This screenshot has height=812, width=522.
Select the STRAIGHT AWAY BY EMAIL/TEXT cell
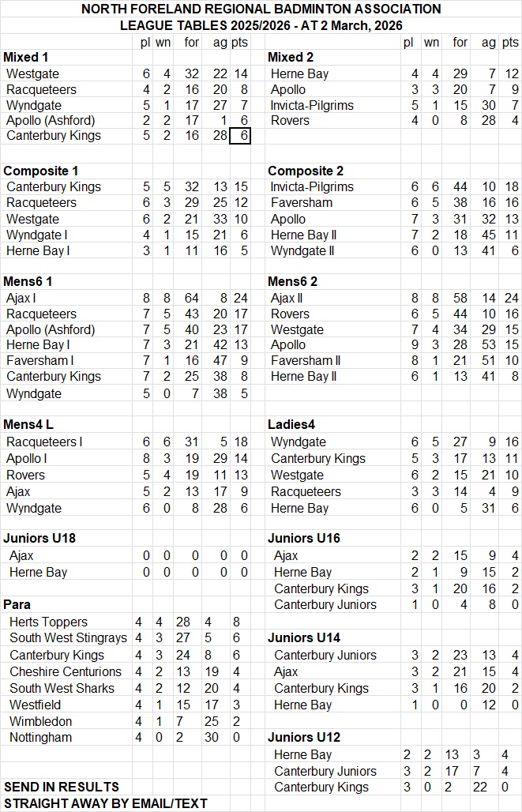tap(106, 803)
